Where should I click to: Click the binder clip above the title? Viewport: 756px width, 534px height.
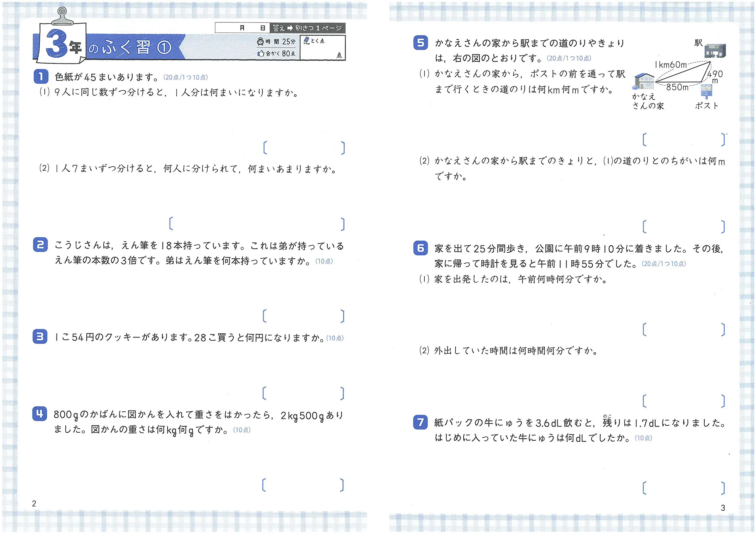(x=62, y=16)
